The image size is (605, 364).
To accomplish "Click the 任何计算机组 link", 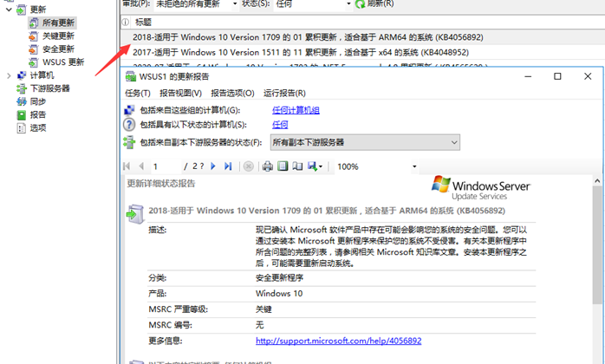I will pyautogui.click(x=296, y=110).
